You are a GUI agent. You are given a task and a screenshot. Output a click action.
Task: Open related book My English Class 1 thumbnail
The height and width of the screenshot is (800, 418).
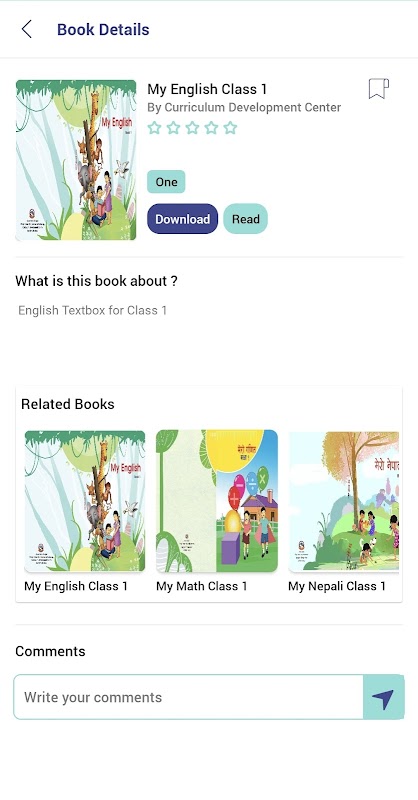point(85,501)
